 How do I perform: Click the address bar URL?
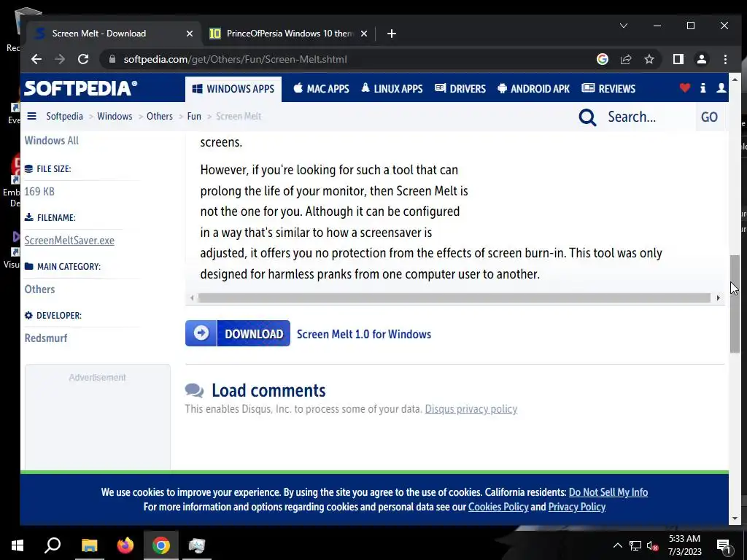(236, 60)
